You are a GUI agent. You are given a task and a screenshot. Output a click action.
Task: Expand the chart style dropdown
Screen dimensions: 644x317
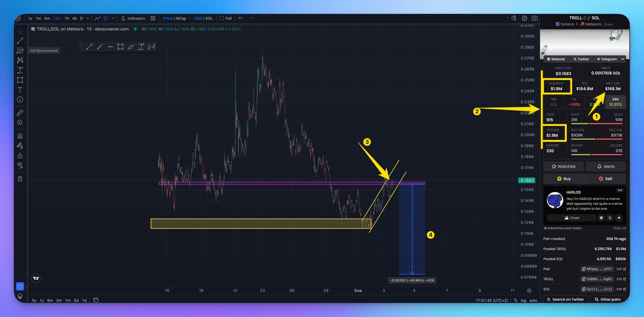tap(114, 18)
